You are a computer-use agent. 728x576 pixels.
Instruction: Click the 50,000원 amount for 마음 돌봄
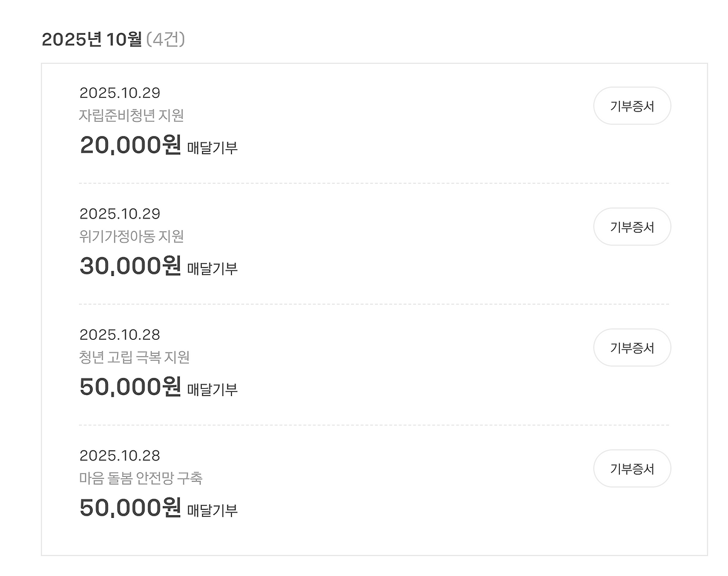tap(130, 508)
